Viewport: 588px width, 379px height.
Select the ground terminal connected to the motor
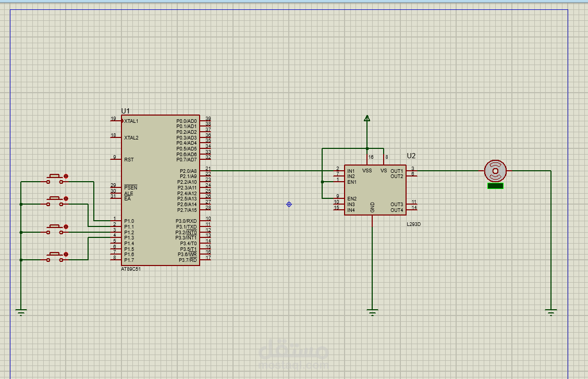(551, 312)
